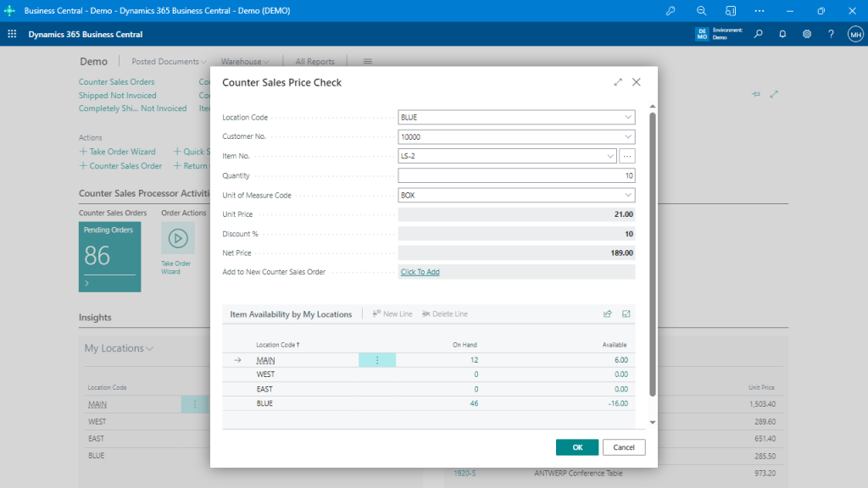Expand the Counter Sales Price Check dialog fullscreen
868x488 pixels.
(618, 82)
